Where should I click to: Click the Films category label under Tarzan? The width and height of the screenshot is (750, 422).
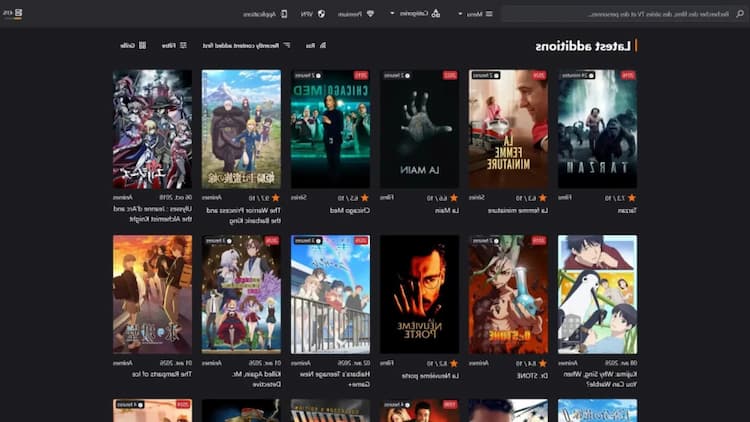(565, 198)
